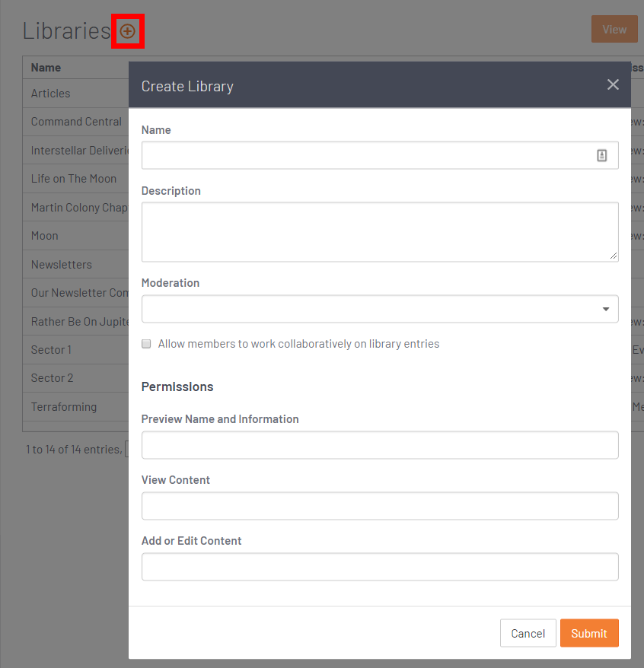Click the Add or Edit Content field
This screenshot has width=644, height=668.
[x=379, y=567]
